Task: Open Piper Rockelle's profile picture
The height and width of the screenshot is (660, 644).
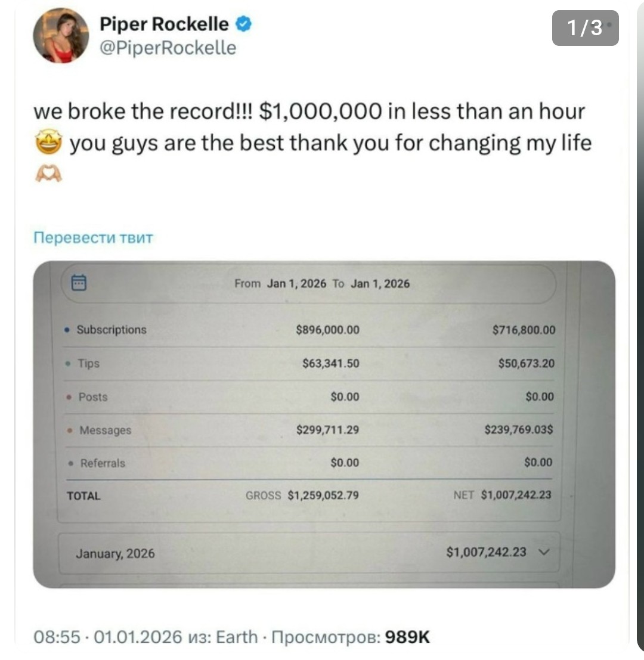Action: pos(61,36)
